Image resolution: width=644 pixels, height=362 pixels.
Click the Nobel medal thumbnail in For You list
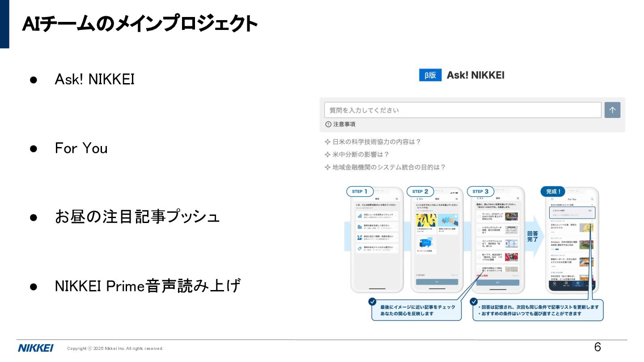[x=586, y=227]
